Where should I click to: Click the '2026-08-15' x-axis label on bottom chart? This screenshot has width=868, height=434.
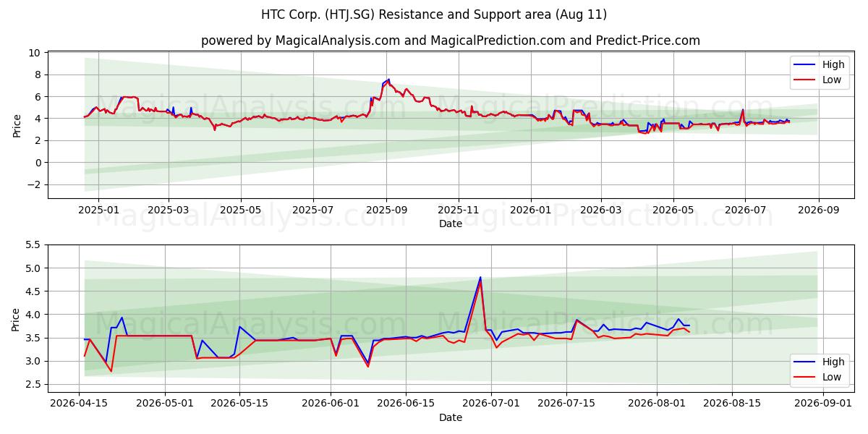click(732, 404)
